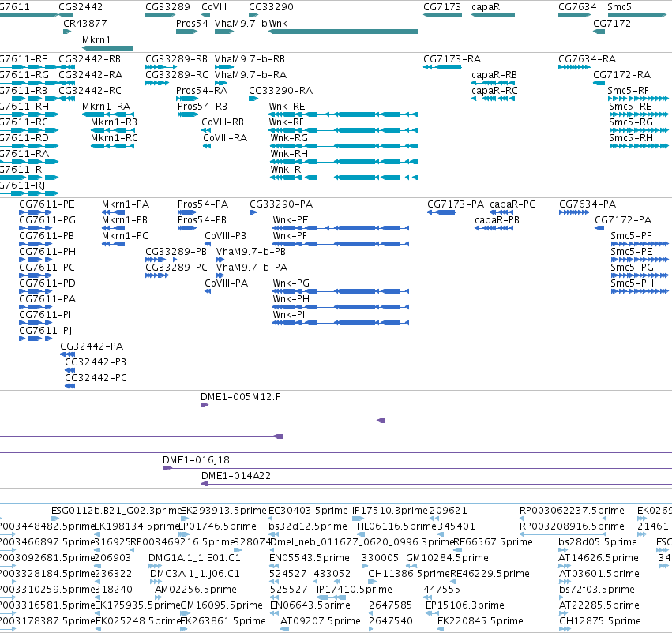The image size is (672, 633).
Task: Select transcript CG32442-RB
Action: 89,58
